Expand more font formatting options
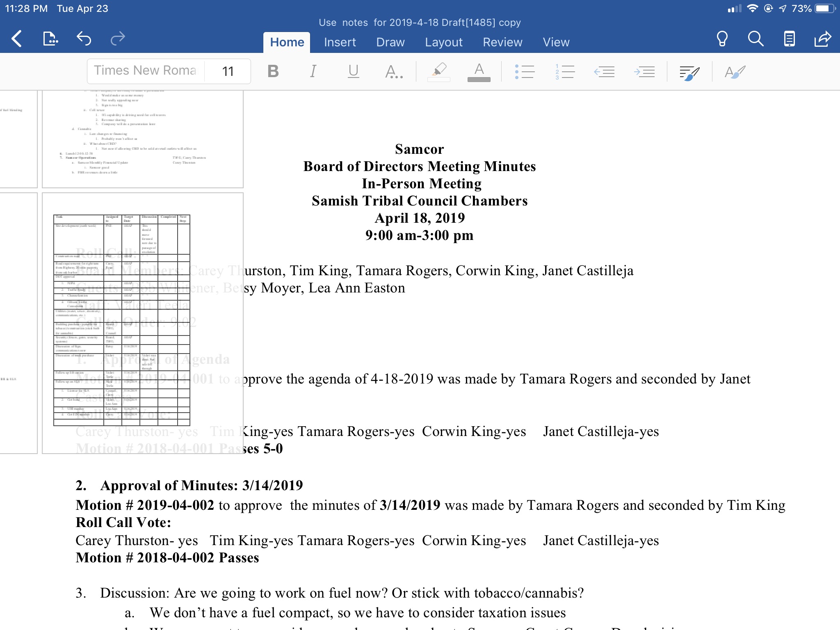Image resolution: width=840 pixels, height=630 pixels. coord(394,72)
